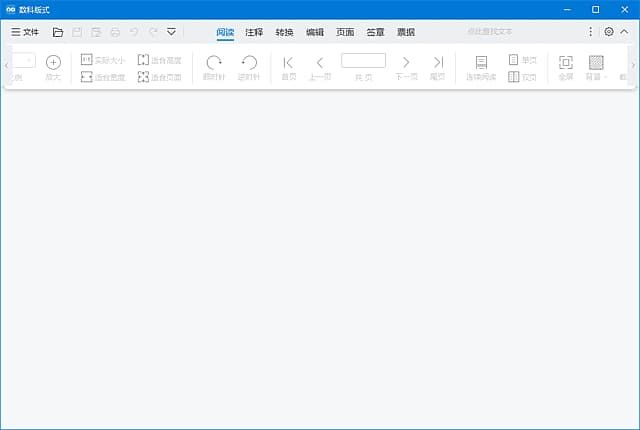Close the 数科板式 window
640x430 pixels.
(x=624, y=9)
